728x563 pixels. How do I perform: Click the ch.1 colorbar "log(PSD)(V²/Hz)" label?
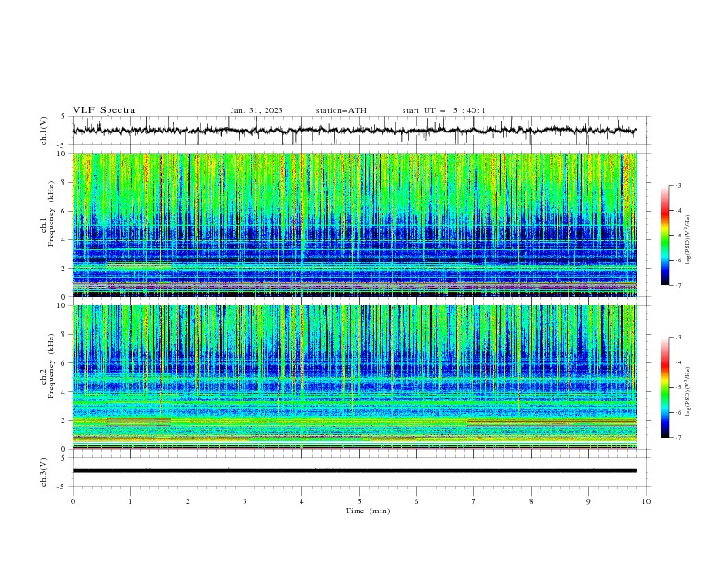pyautogui.click(x=688, y=240)
